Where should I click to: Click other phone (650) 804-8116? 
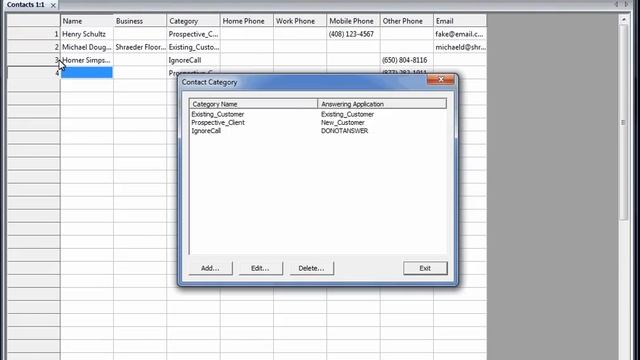click(x=407, y=60)
